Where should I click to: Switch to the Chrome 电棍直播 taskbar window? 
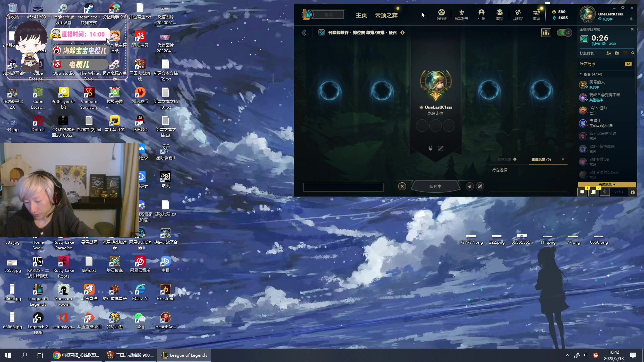76,355
